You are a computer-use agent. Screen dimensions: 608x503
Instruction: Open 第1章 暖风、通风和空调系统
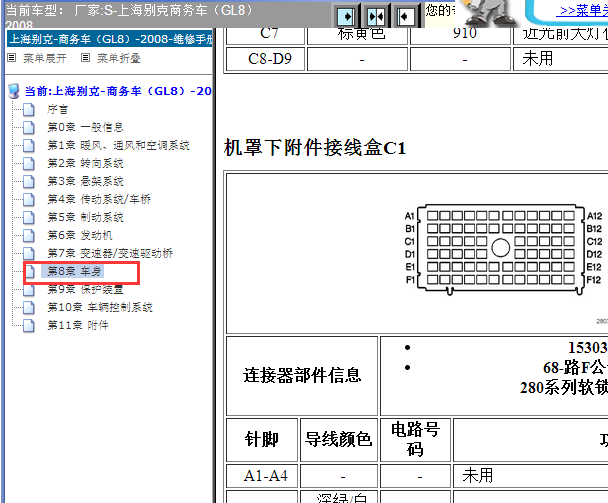(118, 146)
